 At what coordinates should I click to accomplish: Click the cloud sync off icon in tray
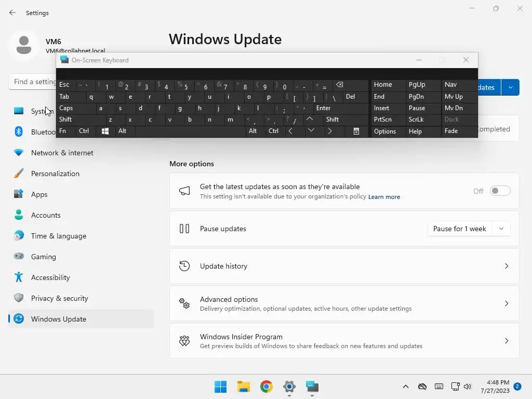point(422,387)
